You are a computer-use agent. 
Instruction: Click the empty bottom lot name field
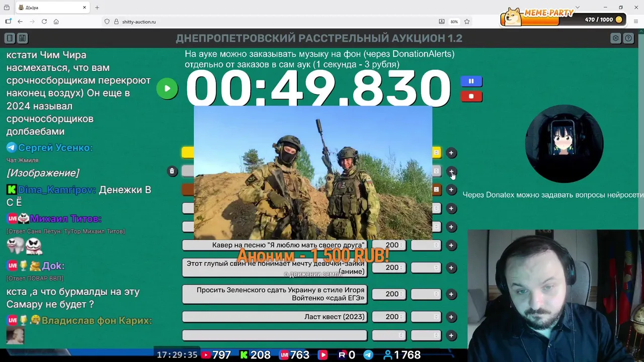pyautogui.click(x=275, y=335)
